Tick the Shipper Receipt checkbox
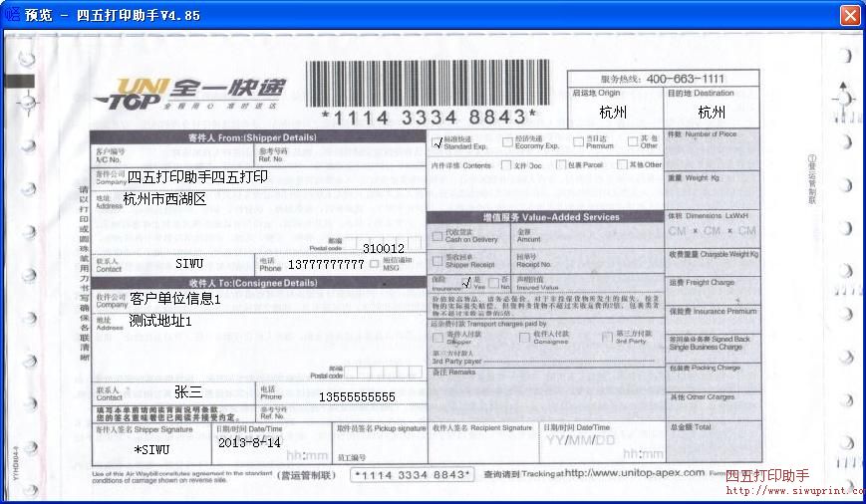The height and width of the screenshot is (504, 866). tap(437, 260)
